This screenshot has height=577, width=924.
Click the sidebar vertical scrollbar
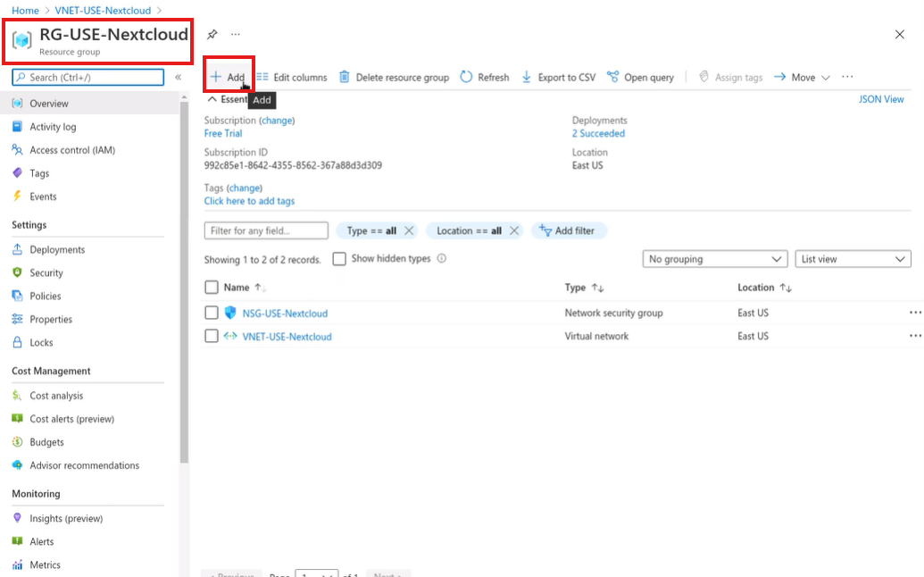tap(185, 281)
